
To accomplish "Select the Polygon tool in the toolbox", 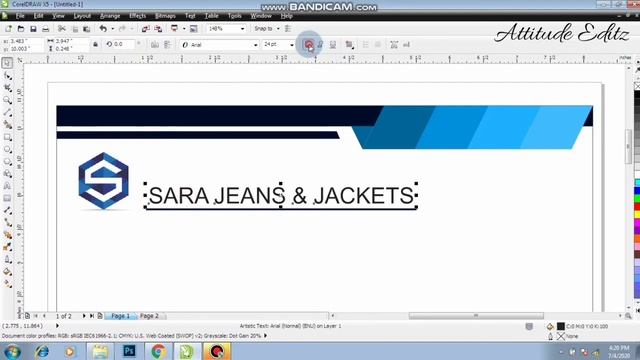I will (7, 162).
